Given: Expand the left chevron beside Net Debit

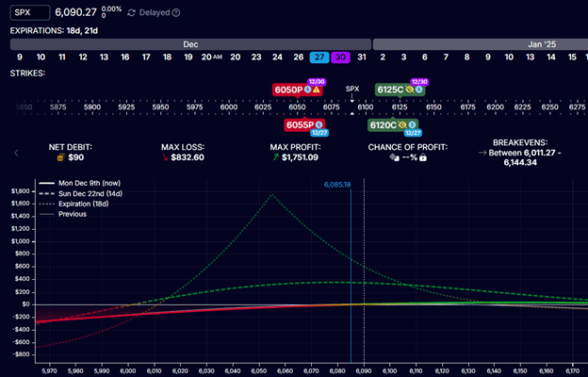Looking at the screenshot, I should click(16, 152).
